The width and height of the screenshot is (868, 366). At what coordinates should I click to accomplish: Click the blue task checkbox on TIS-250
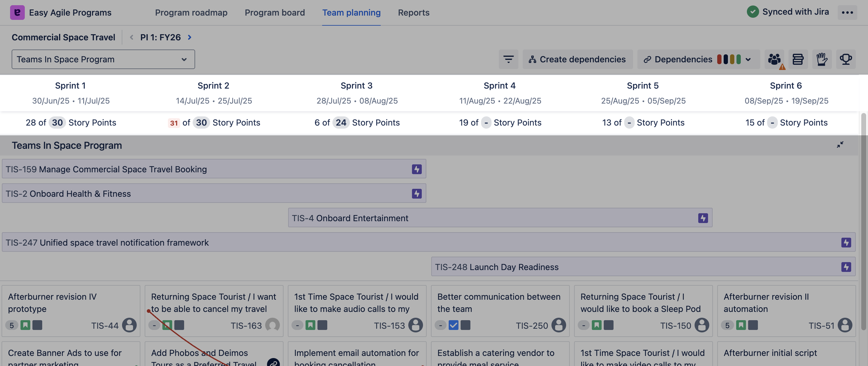click(x=453, y=325)
